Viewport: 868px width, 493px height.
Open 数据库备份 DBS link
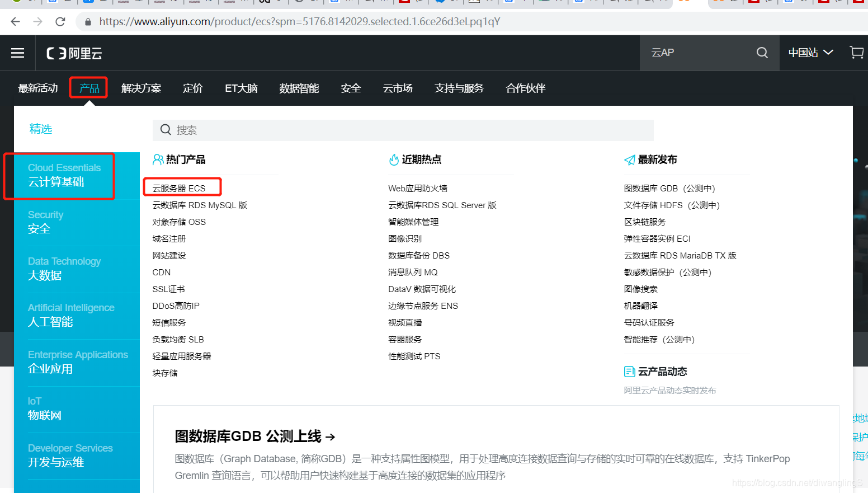[419, 256]
